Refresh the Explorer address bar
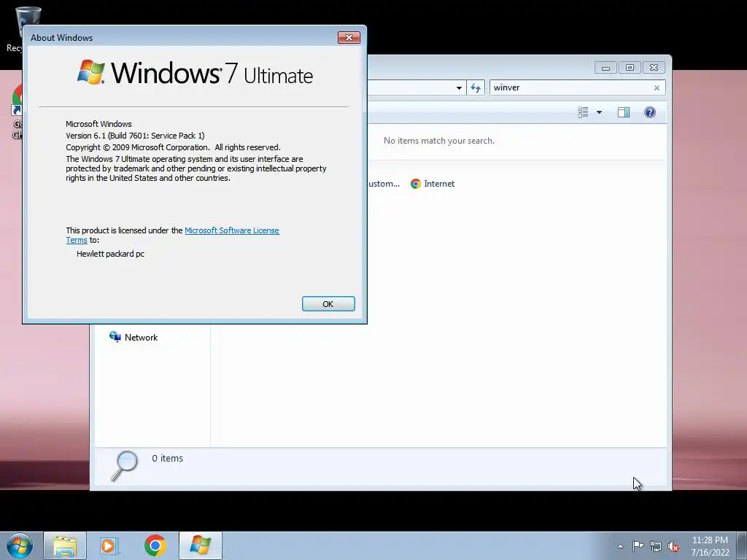 pos(476,87)
